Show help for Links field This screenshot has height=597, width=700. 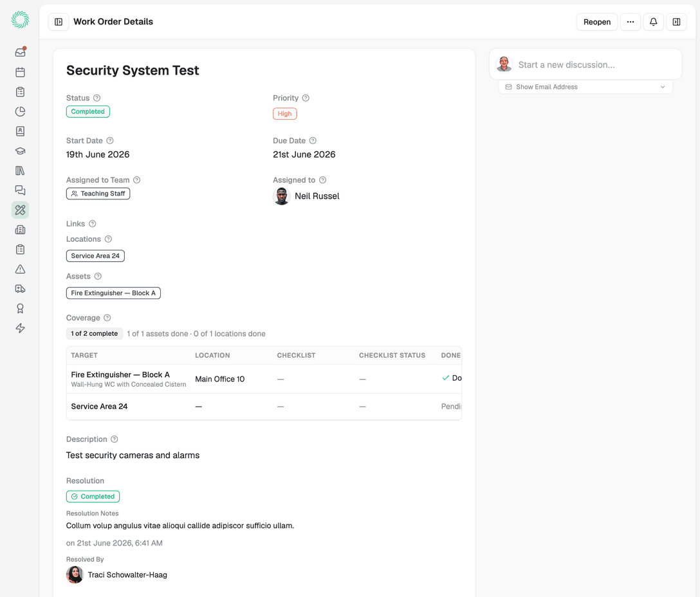click(x=93, y=224)
